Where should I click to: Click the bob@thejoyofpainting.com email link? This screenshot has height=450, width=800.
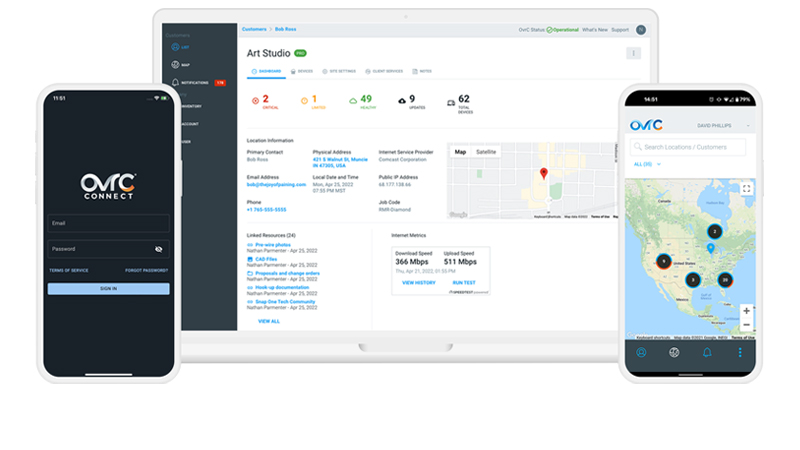276,185
